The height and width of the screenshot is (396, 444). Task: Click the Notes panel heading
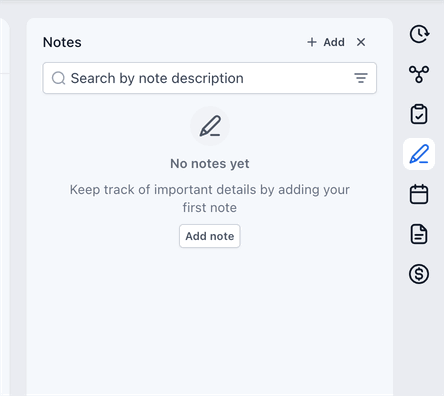coord(62,42)
